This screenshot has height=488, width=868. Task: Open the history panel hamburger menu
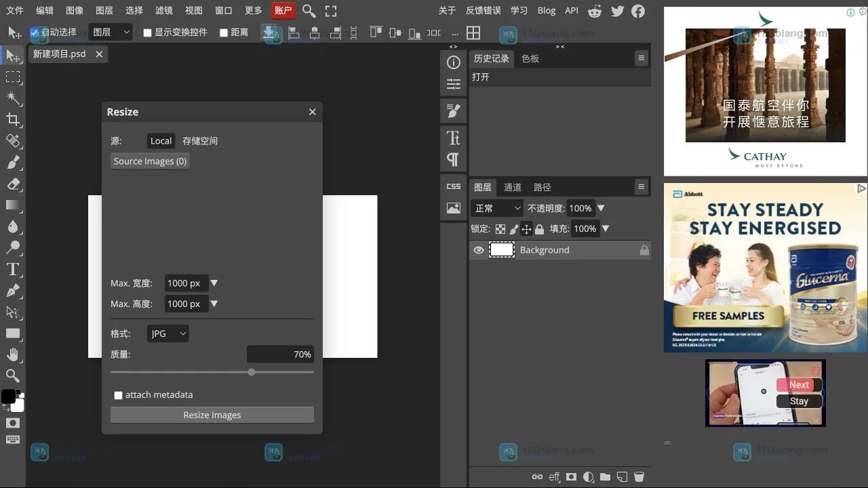(x=642, y=58)
